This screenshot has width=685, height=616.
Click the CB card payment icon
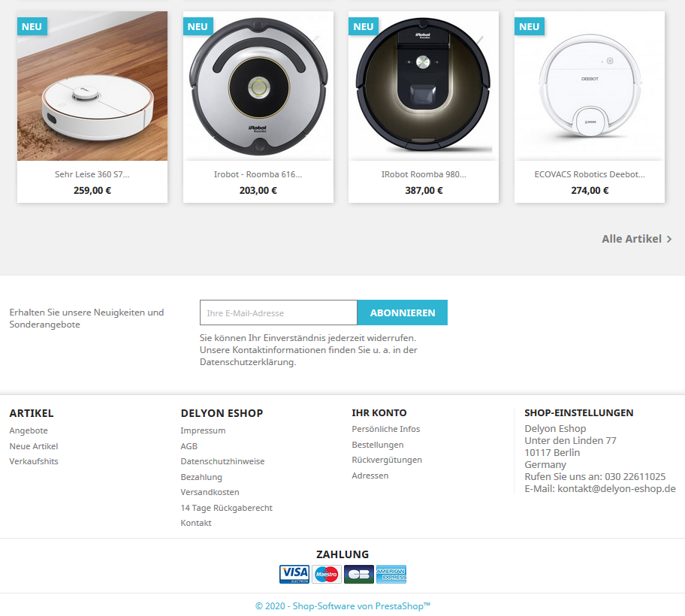tap(359, 574)
